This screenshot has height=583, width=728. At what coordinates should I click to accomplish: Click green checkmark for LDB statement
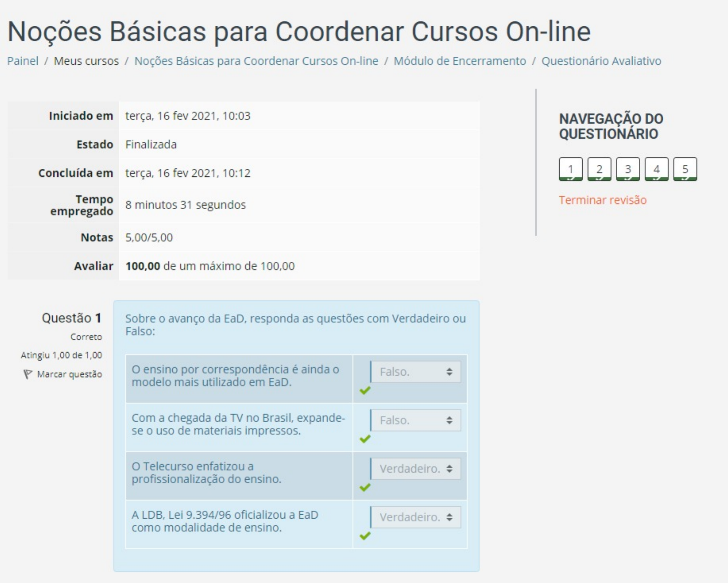click(x=365, y=536)
